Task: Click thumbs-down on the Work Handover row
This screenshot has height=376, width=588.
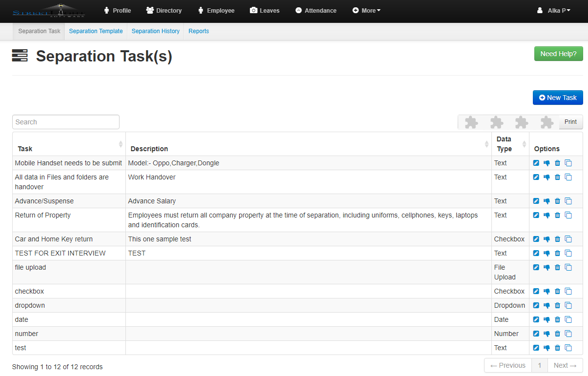Action: [x=547, y=178]
